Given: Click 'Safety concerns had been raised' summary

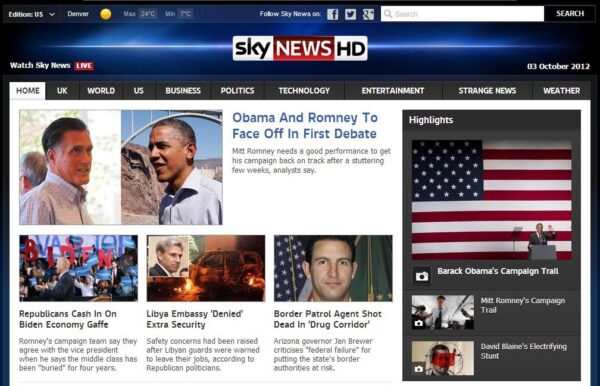Looking at the screenshot, I should (203, 354).
